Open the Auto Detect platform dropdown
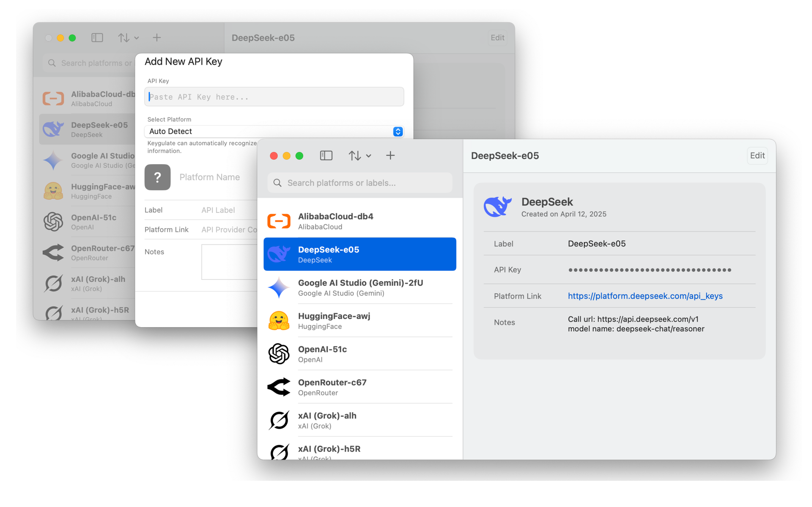Screen dimensions: 812x507 pyautogui.click(x=274, y=132)
